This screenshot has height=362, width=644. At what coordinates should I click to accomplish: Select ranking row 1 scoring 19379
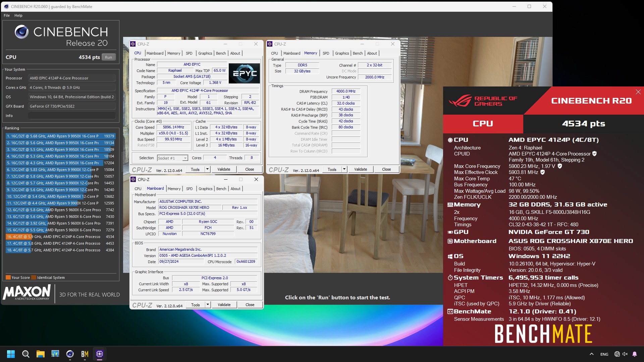tap(60, 136)
